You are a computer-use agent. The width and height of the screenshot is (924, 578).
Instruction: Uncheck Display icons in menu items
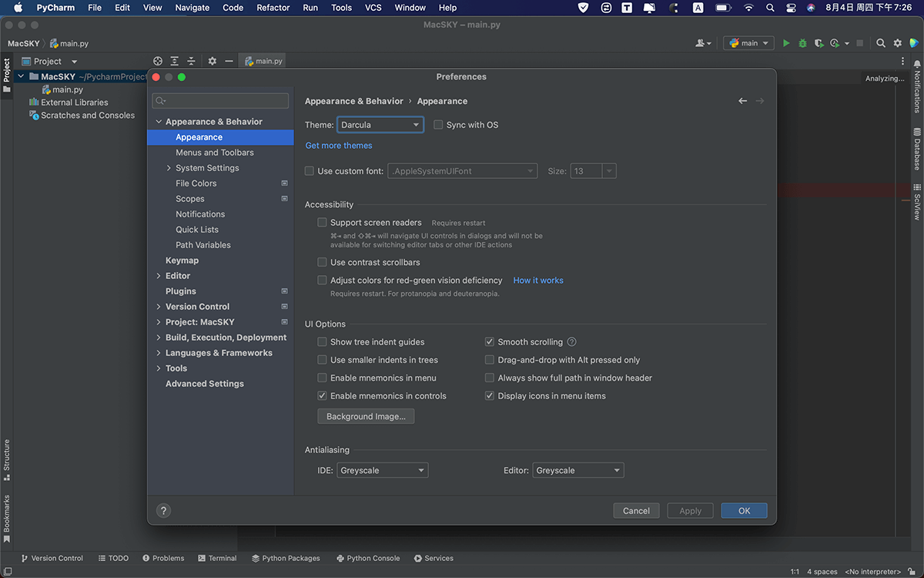490,396
